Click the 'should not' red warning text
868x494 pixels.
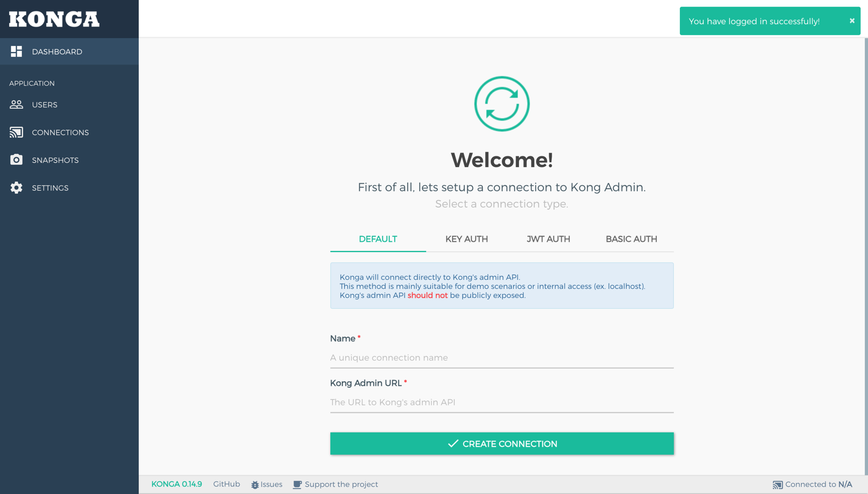pyautogui.click(x=427, y=296)
